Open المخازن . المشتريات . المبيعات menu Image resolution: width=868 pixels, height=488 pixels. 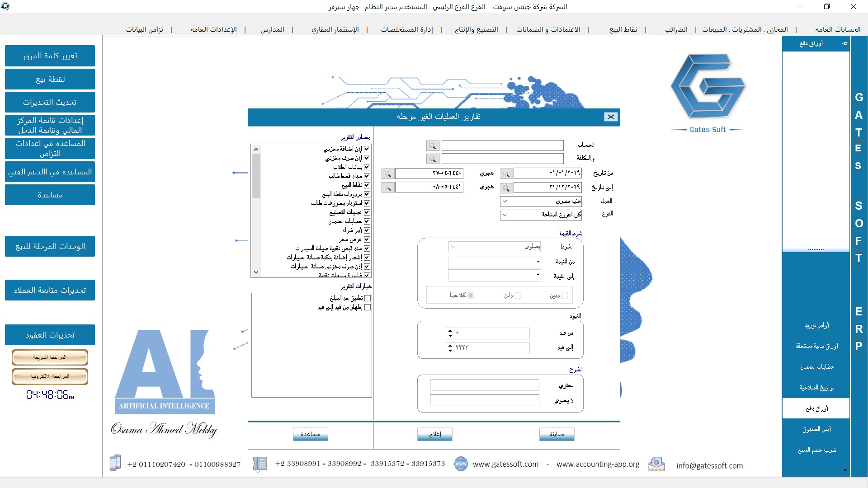745,29
